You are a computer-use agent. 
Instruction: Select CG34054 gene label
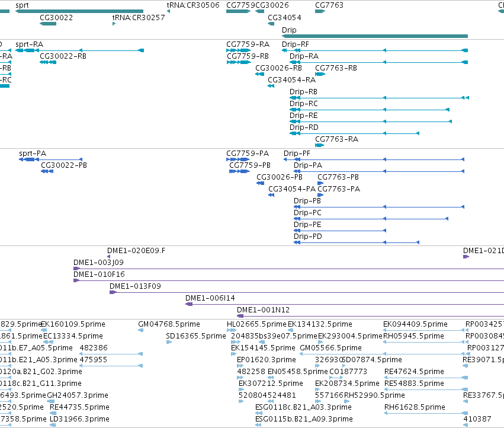point(284,17)
